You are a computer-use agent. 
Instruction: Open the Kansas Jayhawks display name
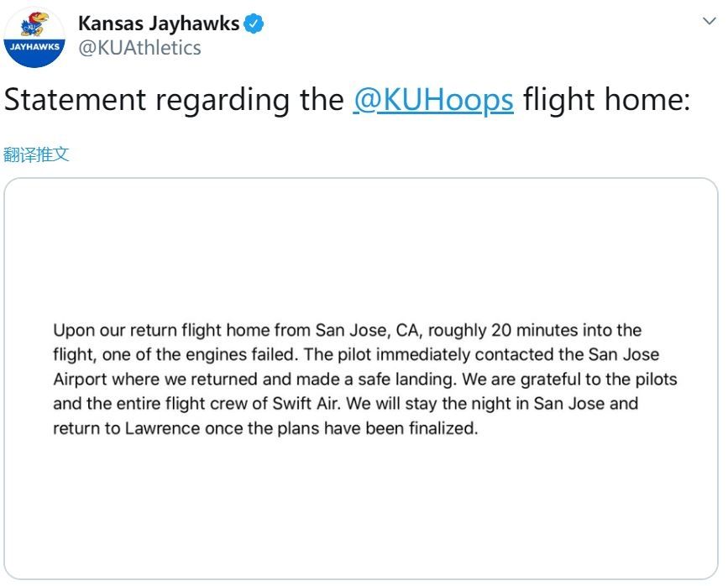click(159, 24)
